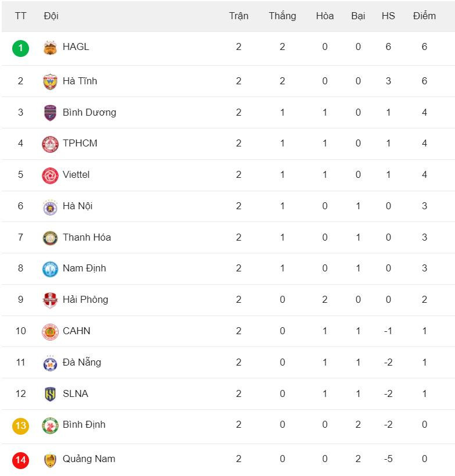Click the Viettel club logo

tap(50, 175)
